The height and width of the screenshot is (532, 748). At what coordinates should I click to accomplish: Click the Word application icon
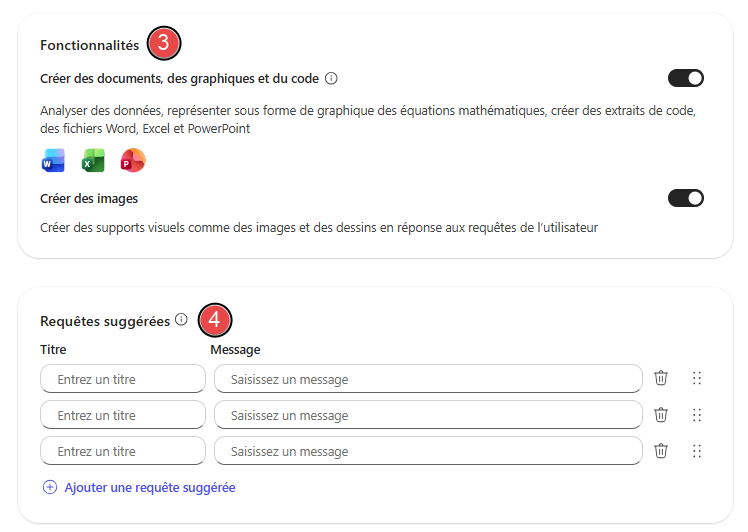[x=53, y=160]
